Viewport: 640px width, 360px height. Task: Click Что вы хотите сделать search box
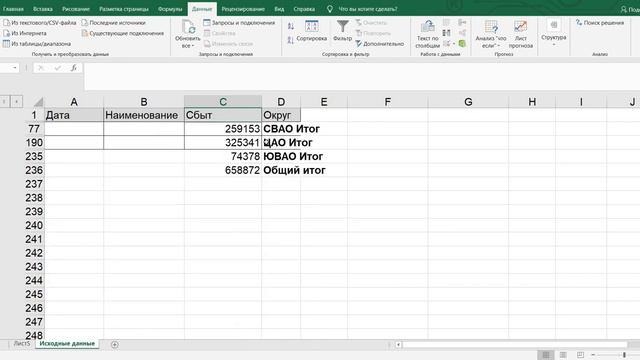pyautogui.click(x=368, y=9)
